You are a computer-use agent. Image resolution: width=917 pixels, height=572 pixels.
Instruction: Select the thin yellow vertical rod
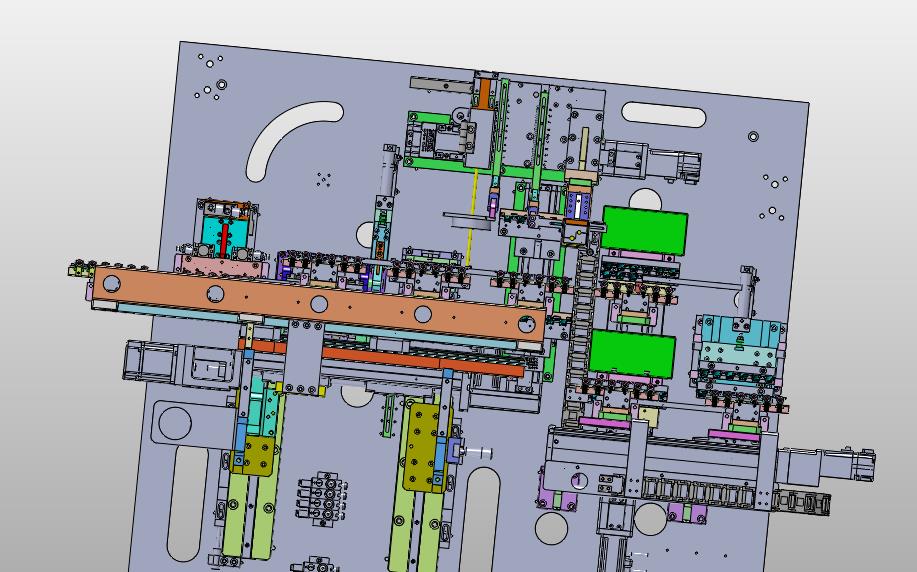coord(473,216)
